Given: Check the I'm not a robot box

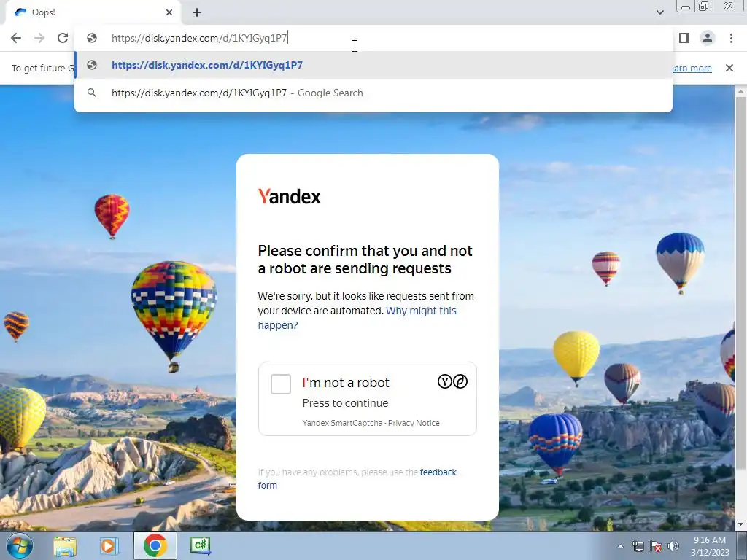Looking at the screenshot, I should [281, 384].
